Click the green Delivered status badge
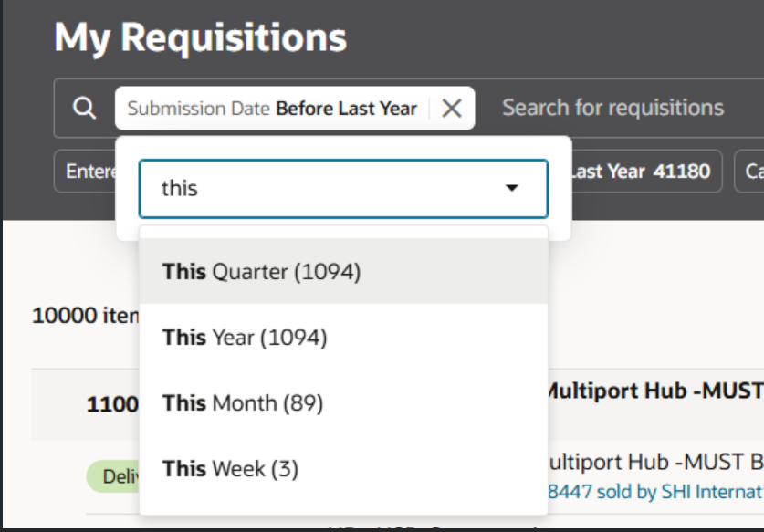 click(x=113, y=476)
